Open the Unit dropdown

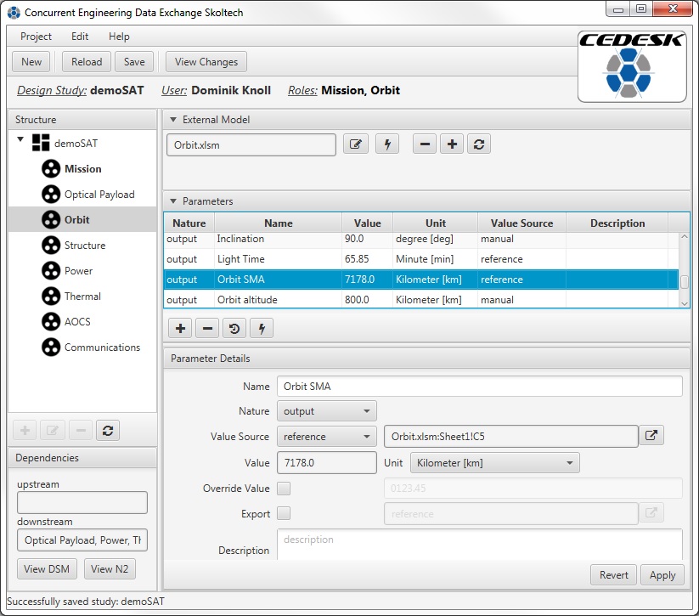[x=495, y=462]
